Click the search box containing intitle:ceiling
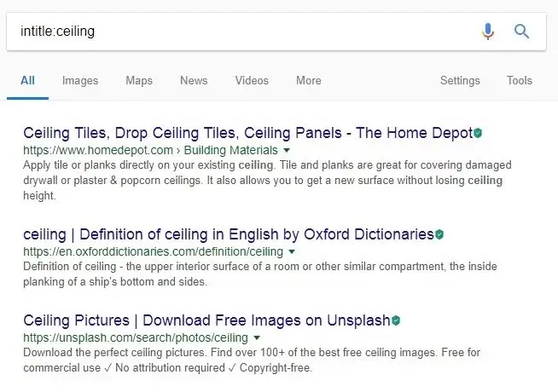This screenshot has width=558, height=392. pyautogui.click(x=239, y=32)
